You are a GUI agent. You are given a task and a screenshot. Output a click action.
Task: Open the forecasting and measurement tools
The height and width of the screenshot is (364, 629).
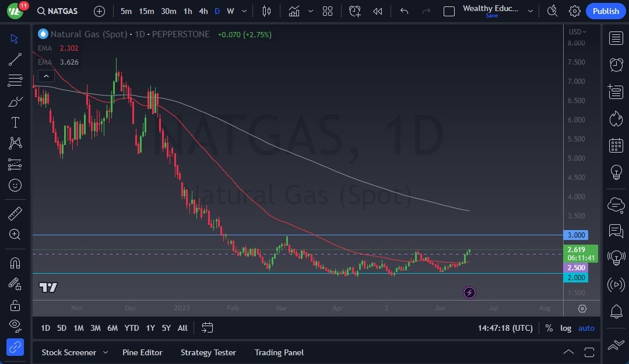click(x=15, y=164)
